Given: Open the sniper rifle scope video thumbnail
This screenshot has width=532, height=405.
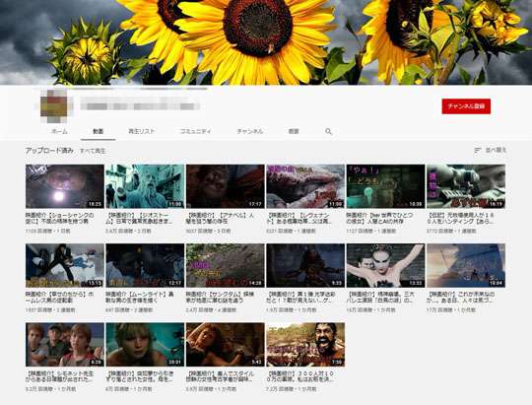Looking at the screenshot, I should pos(466,186).
